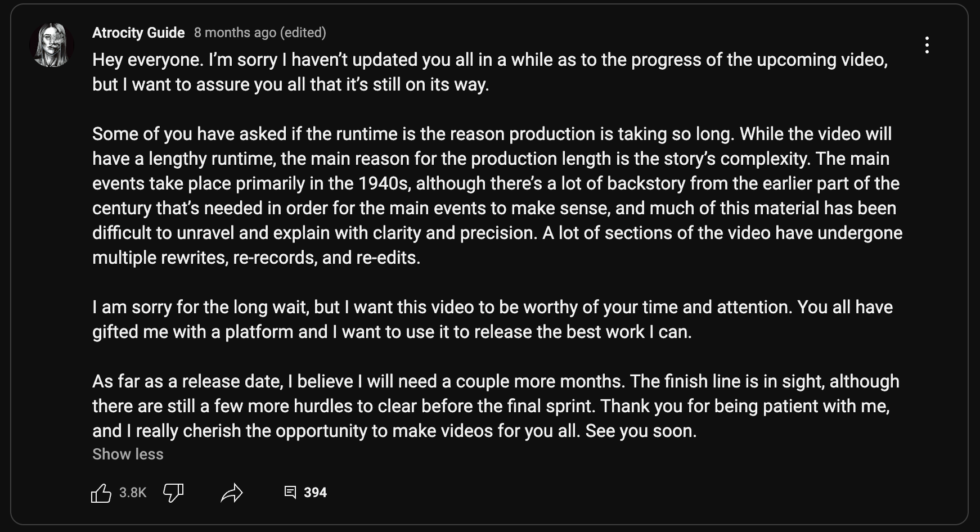
Task: Dislike the post with thumbs-down icon
Action: click(x=173, y=493)
